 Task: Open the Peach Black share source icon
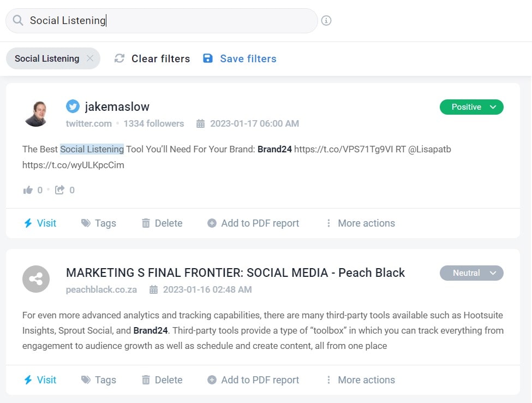[36, 279]
